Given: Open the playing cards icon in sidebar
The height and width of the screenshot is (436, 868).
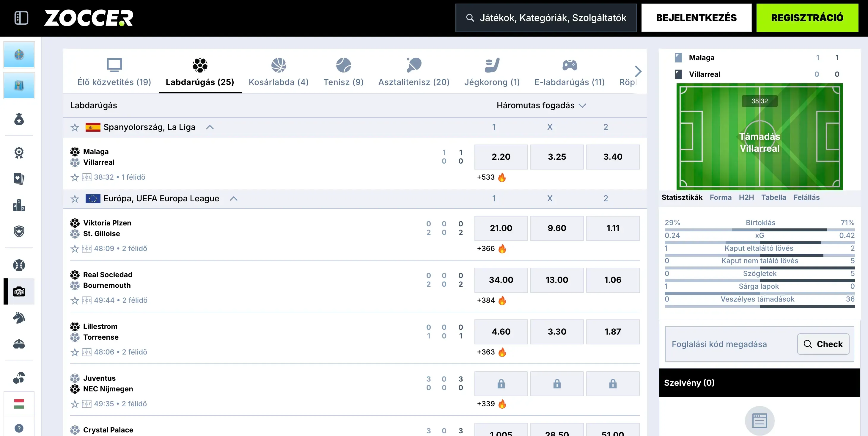Looking at the screenshot, I should pyautogui.click(x=19, y=179).
